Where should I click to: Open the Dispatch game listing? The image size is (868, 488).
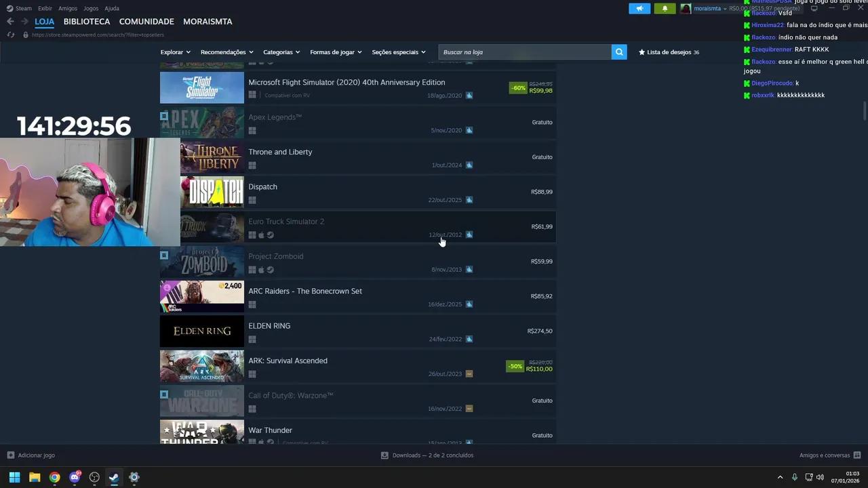coord(357,192)
